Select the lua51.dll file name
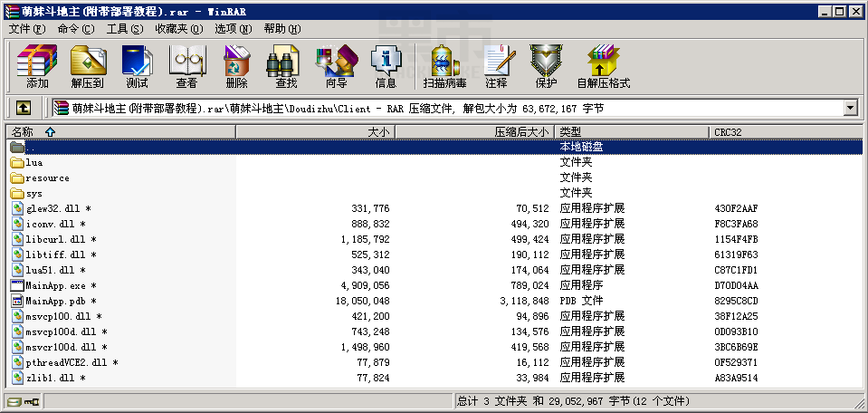Screen dimensions: 868x413 point(55,271)
